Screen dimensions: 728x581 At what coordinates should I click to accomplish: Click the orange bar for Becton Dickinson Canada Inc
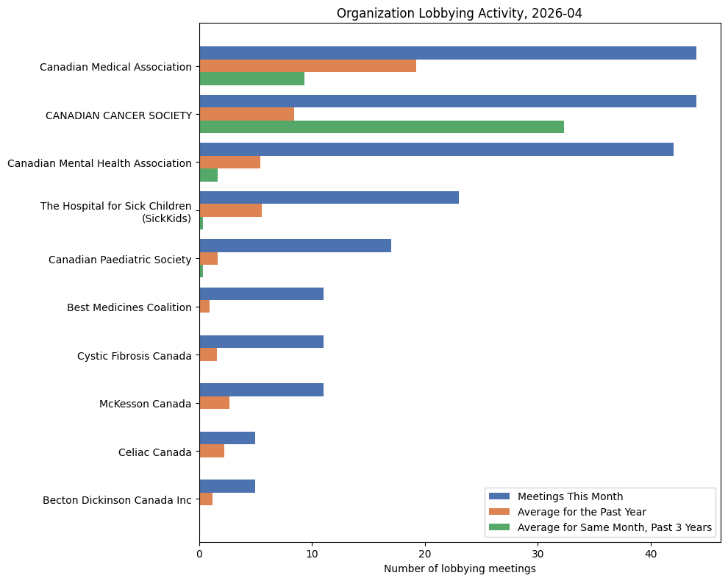point(206,499)
